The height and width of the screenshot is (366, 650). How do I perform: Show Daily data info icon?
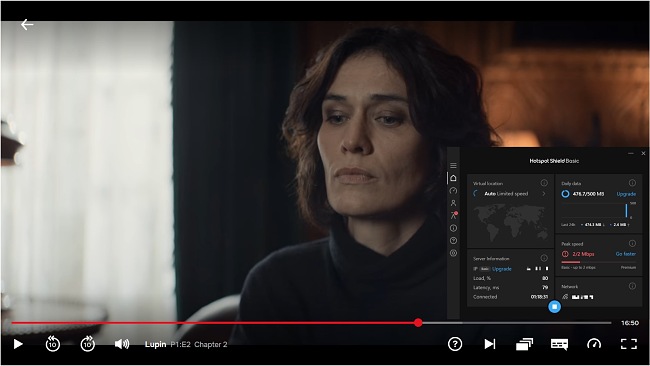tap(632, 183)
